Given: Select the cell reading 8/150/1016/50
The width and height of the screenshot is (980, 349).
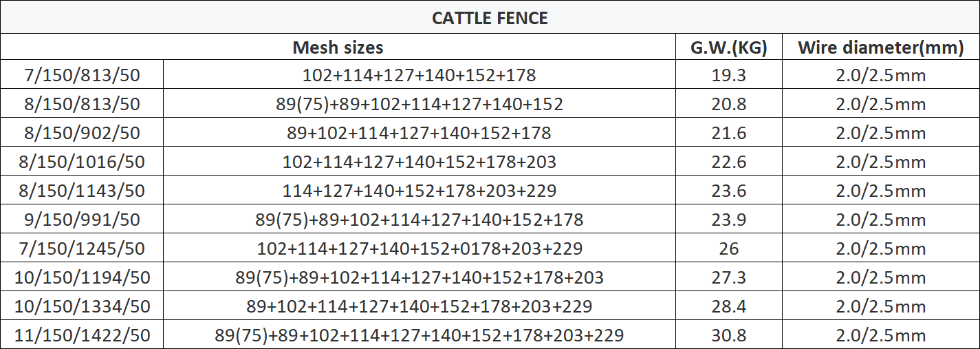Looking at the screenshot, I should tap(82, 161).
